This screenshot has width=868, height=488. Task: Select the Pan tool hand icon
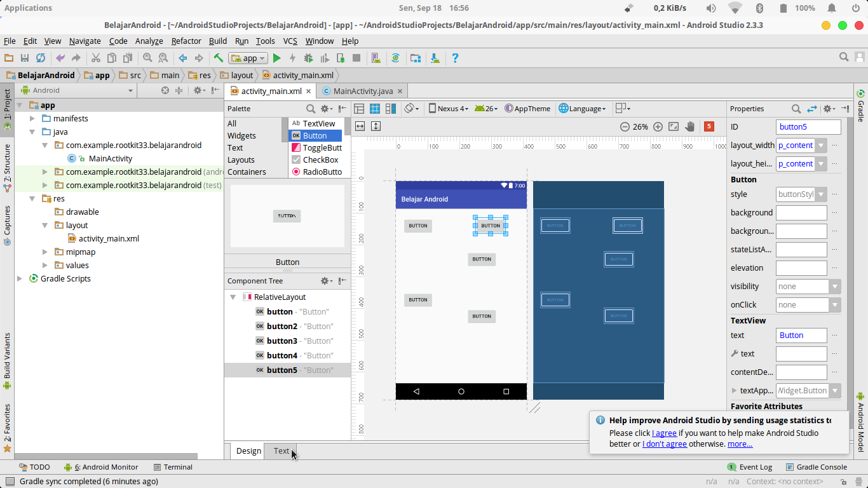[x=690, y=126]
